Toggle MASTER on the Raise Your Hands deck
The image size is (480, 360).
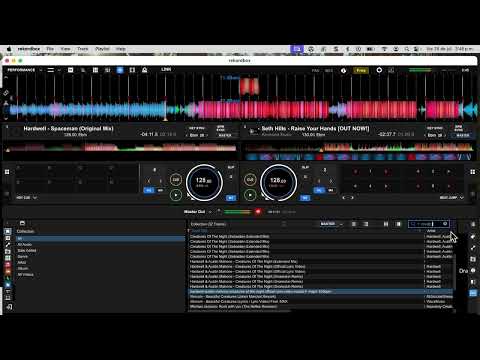pos(463,135)
